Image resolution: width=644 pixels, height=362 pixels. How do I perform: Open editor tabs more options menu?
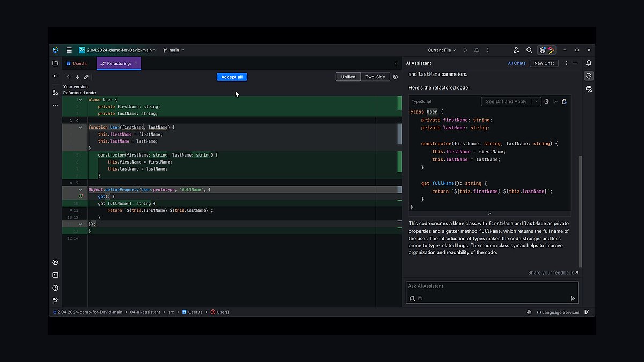pos(396,63)
